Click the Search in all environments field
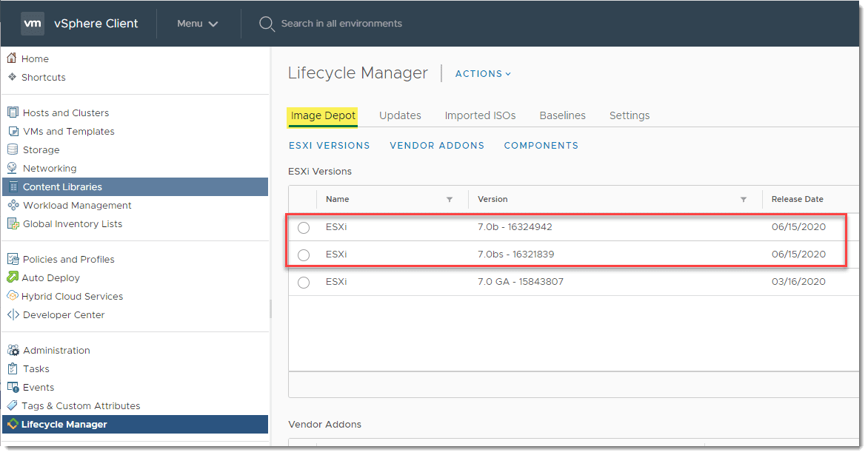Screen dimensions: 868x455 pos(341,24)
